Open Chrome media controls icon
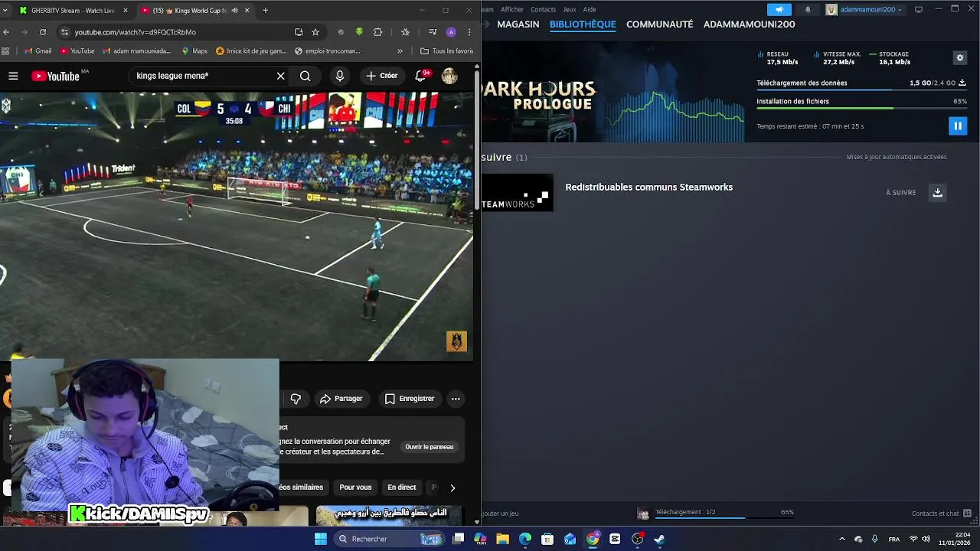980x551 pixels. (433, 32)
